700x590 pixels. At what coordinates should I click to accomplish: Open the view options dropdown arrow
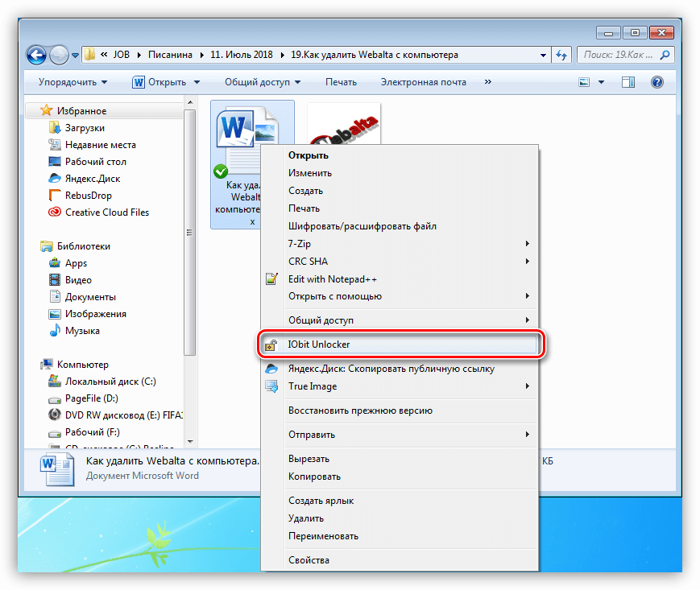point(602,82)
